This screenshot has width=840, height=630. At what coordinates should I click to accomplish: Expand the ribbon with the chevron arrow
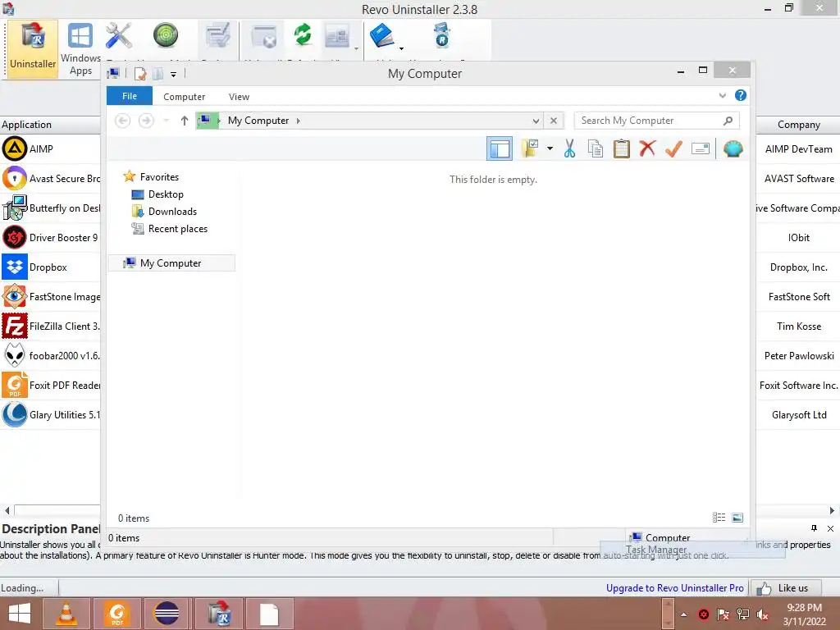[722, 95]
